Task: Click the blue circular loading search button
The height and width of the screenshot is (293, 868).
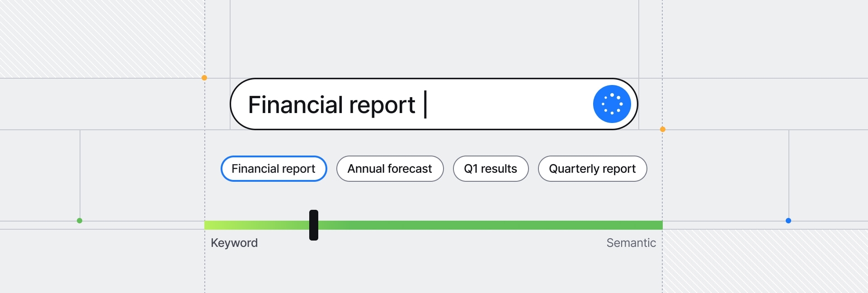Action: [x=612, y=104]
